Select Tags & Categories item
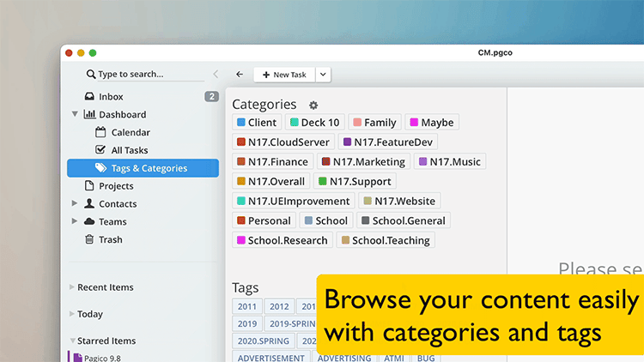 click(x=143, y=168)
